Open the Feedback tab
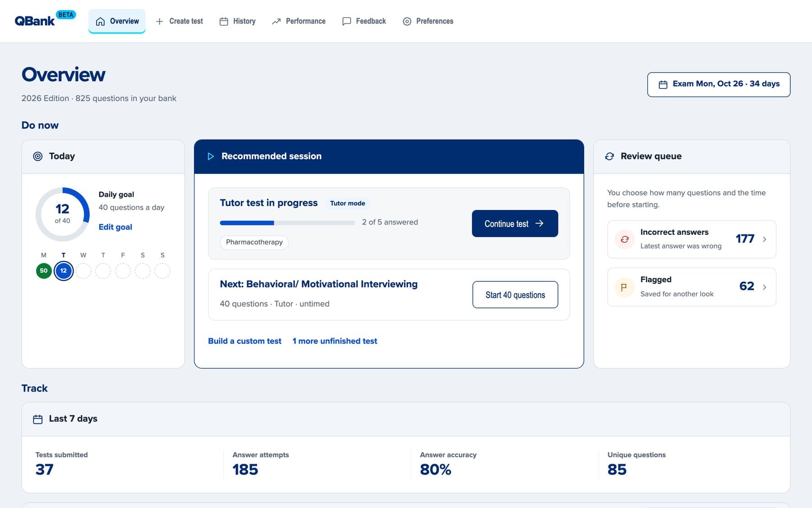The width and height of the screenshot is (812, 508). 364,21
